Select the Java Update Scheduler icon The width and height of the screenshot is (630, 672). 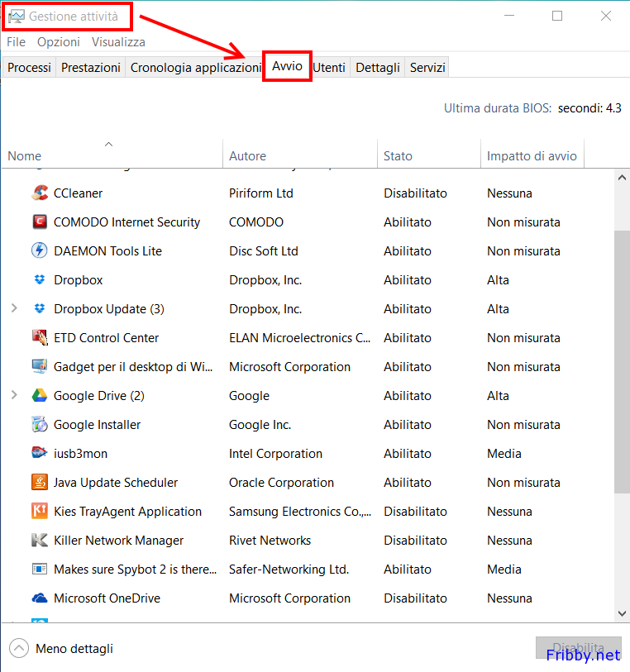click(x=39, y=483)
